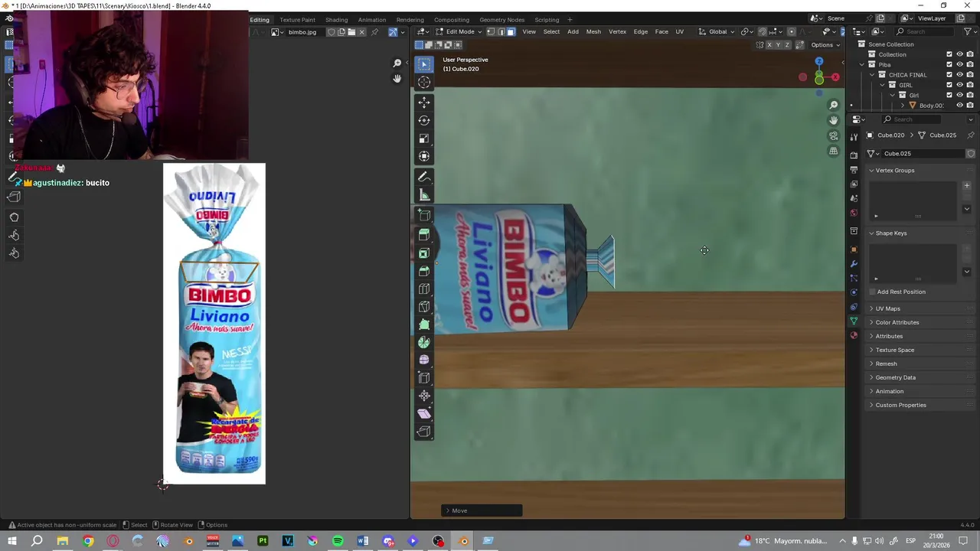
Task: Click the Cube.025 mesh name field
Action: [922, 153]
